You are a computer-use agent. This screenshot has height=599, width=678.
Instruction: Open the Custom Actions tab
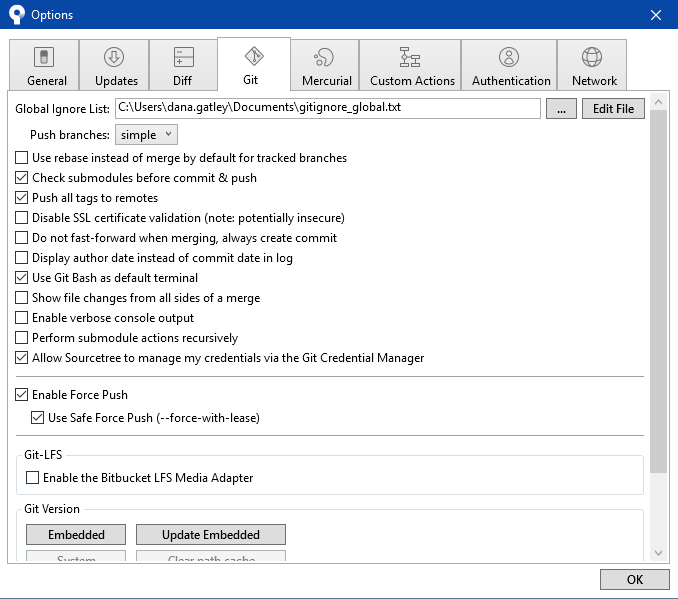(x=410, y=65)
